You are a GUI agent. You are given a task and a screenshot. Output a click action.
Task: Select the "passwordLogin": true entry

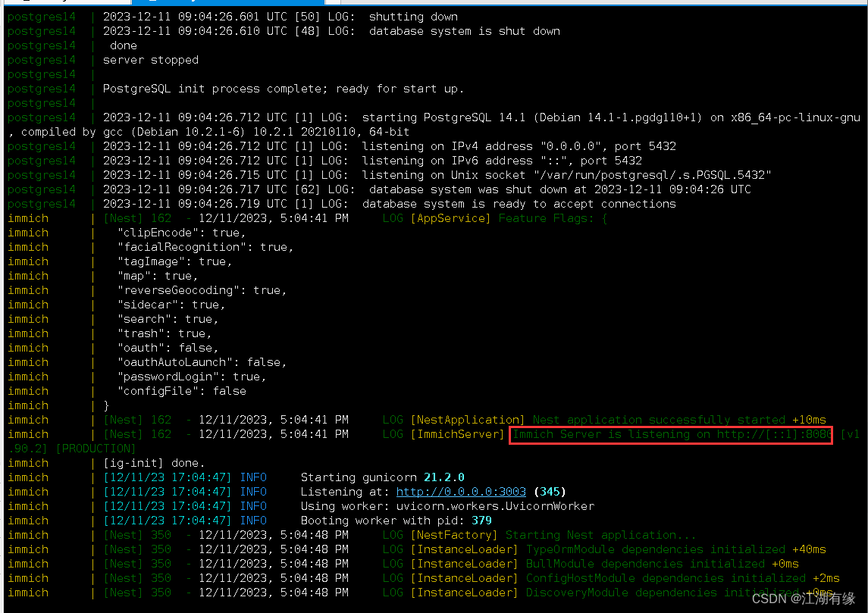point(192,376)
